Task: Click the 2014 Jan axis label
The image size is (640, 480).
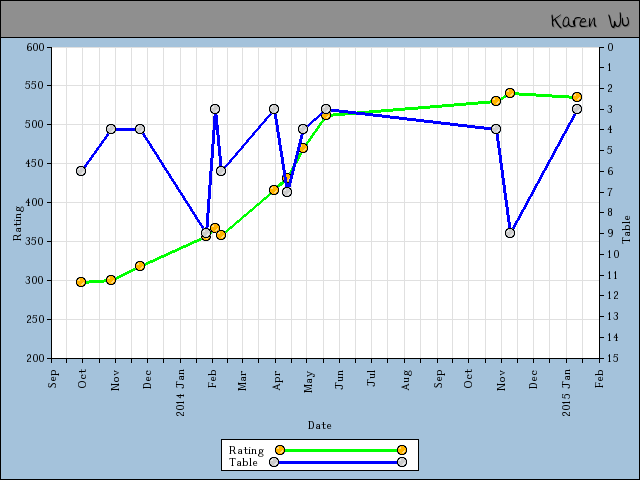Action: tap(180, 393)
